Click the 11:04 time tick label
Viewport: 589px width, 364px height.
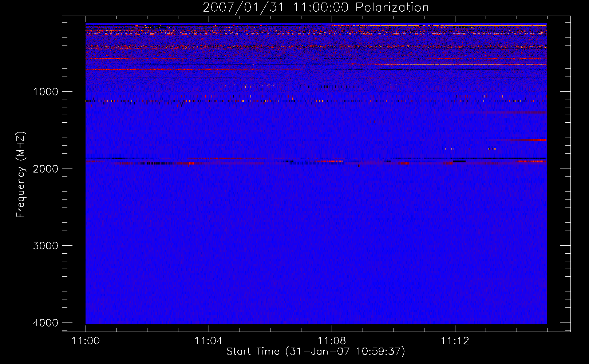(209, 341)
